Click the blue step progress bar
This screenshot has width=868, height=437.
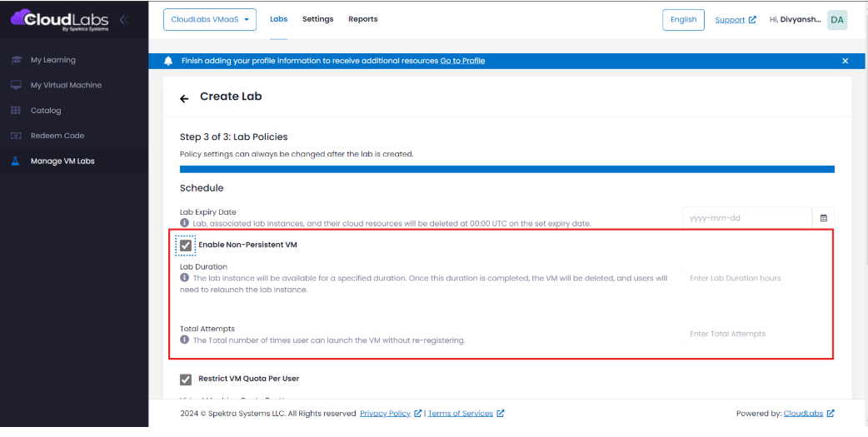[x=507, y=169]
